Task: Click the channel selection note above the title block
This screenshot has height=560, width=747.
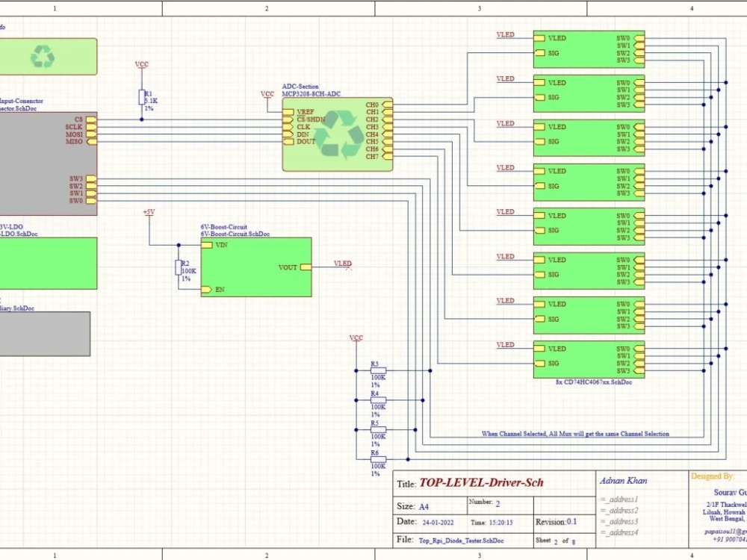Action: tap(577, 434)
